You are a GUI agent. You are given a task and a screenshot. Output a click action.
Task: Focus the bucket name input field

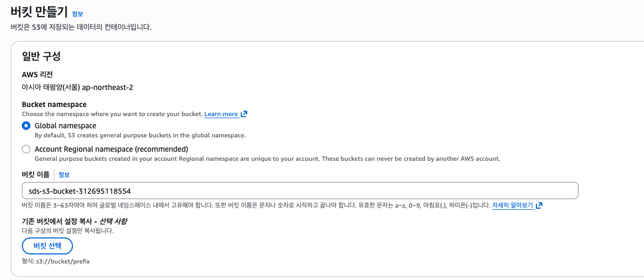300,191
